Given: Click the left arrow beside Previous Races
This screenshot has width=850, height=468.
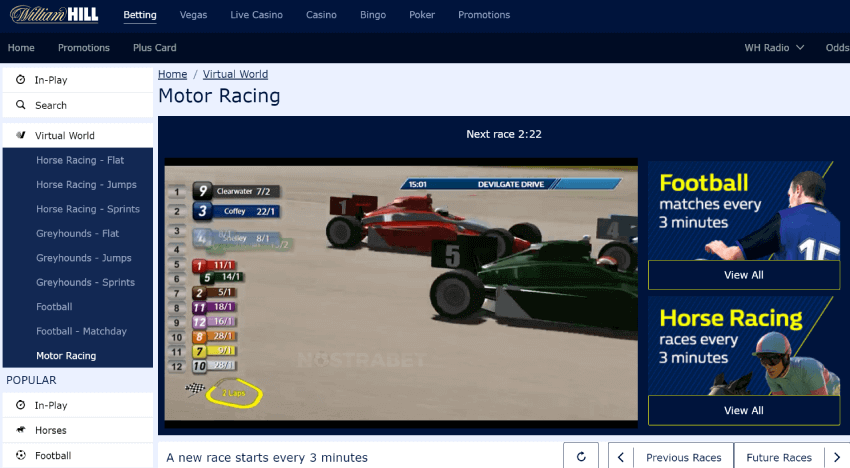Looking at the screenshot, I should (x=621, y=457).
